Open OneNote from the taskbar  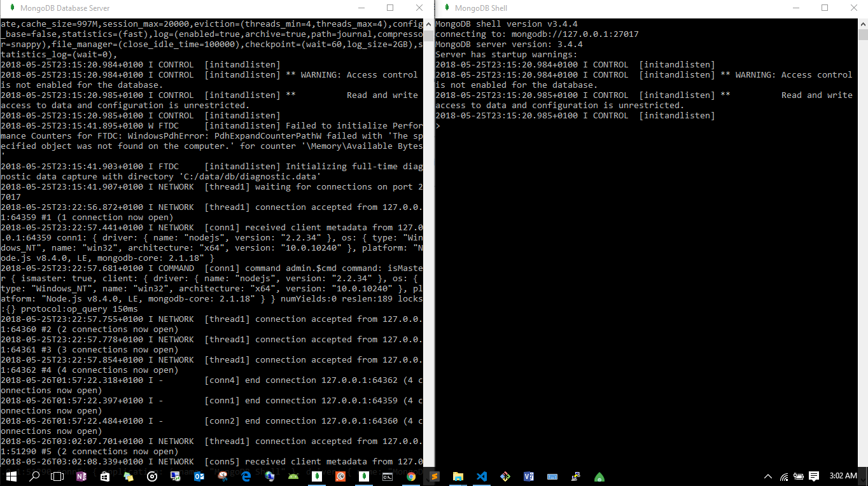(x=81, y=476)
